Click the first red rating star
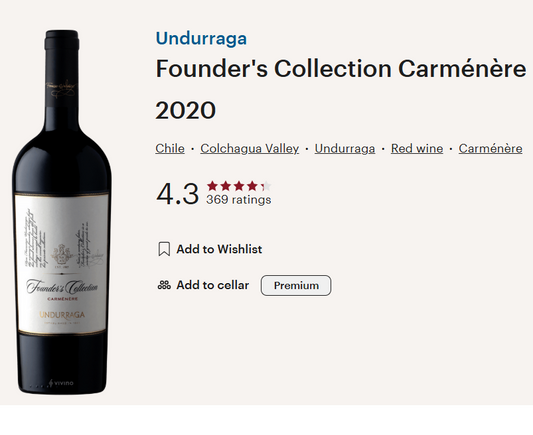 click(x=212, y=186)
